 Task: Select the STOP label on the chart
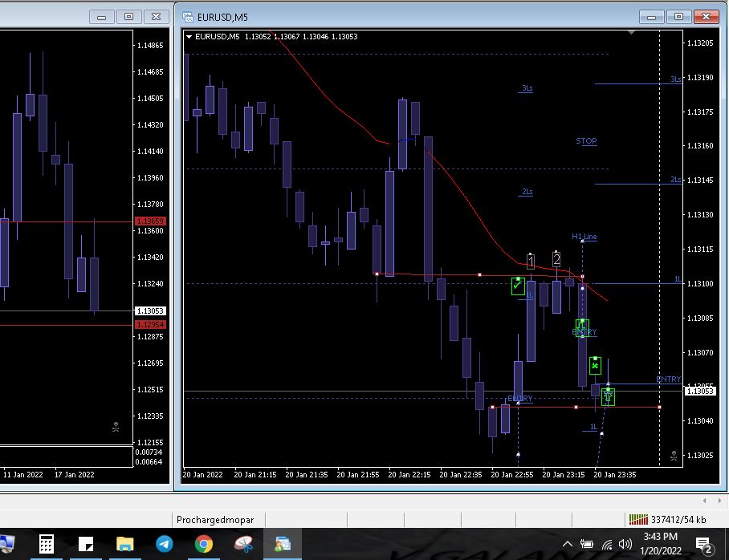586,141
